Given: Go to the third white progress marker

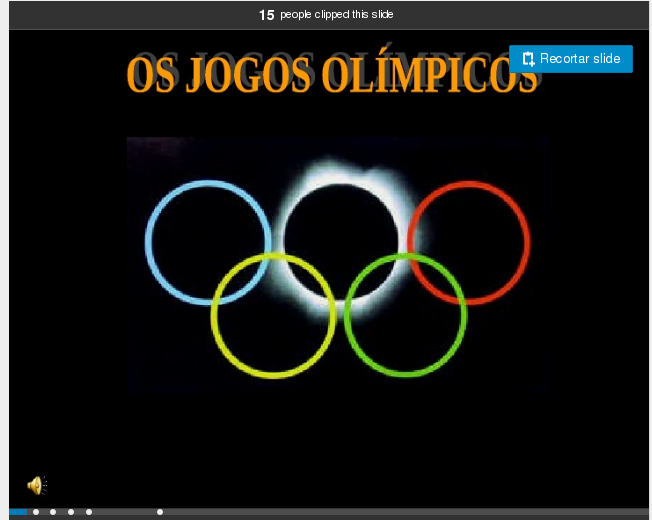Looking at the screenshot, I should click(71, 512).
